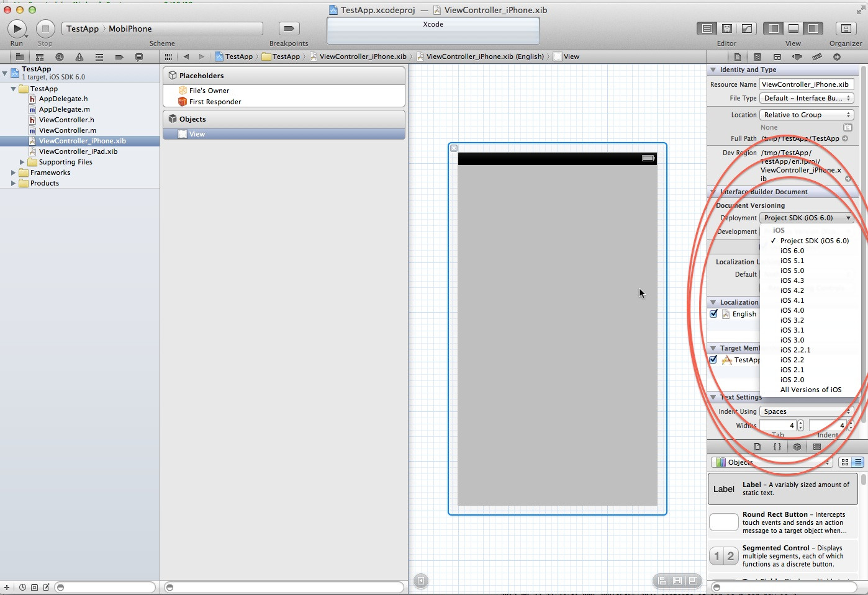Show the Identity inspector

point(777,56)
